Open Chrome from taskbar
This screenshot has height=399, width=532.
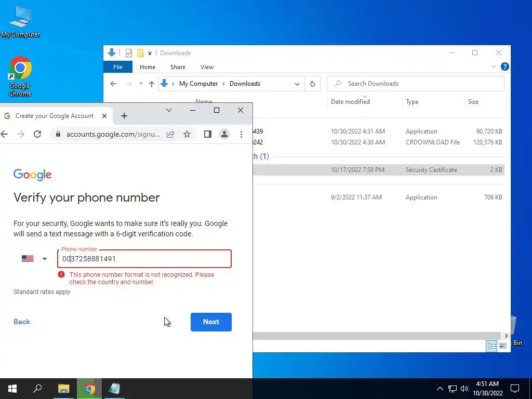coord(89,389)
